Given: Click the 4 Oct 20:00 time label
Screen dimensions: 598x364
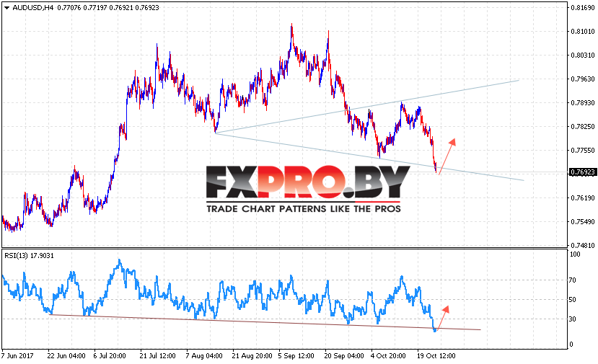Looking at the screenshot, I should point(388,356).
